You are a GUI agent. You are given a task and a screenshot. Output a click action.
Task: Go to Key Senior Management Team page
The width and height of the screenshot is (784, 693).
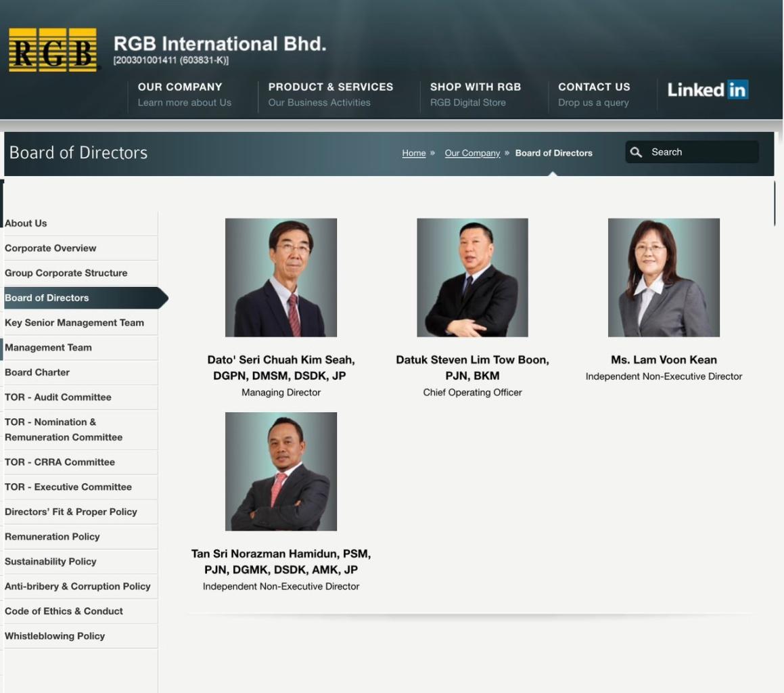[74, 323]
